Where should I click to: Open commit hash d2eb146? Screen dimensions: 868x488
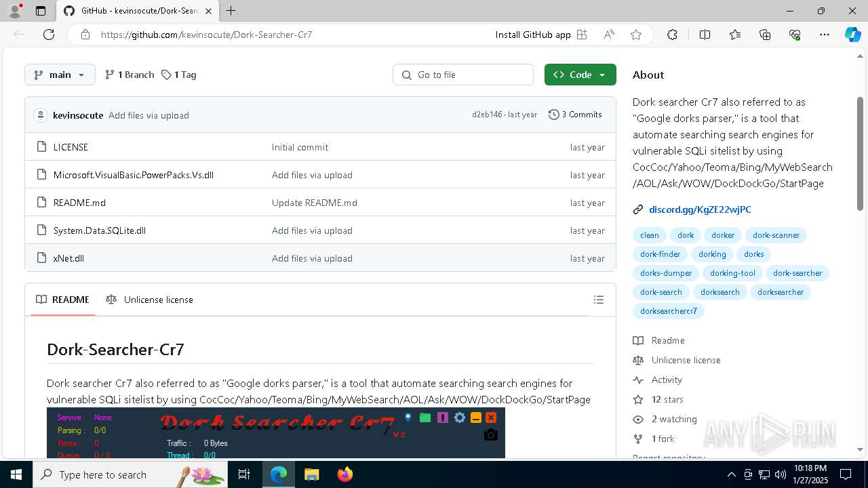pos(487,115)
